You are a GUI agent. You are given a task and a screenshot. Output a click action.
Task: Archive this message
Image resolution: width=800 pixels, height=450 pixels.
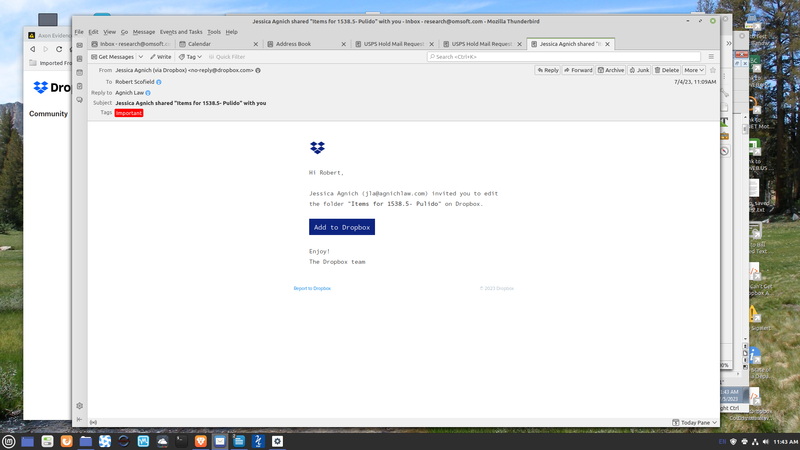click(611, 70)
